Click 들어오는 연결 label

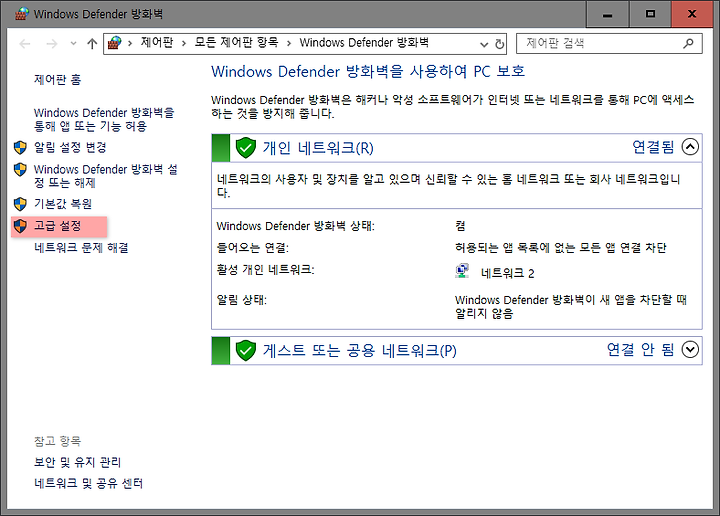(253, 248)
